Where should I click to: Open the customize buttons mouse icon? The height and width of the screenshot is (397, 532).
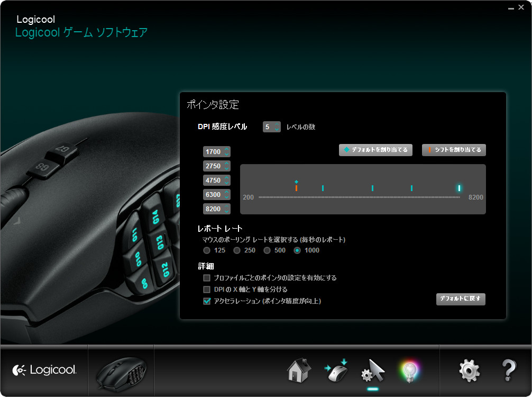pos(336,371)
